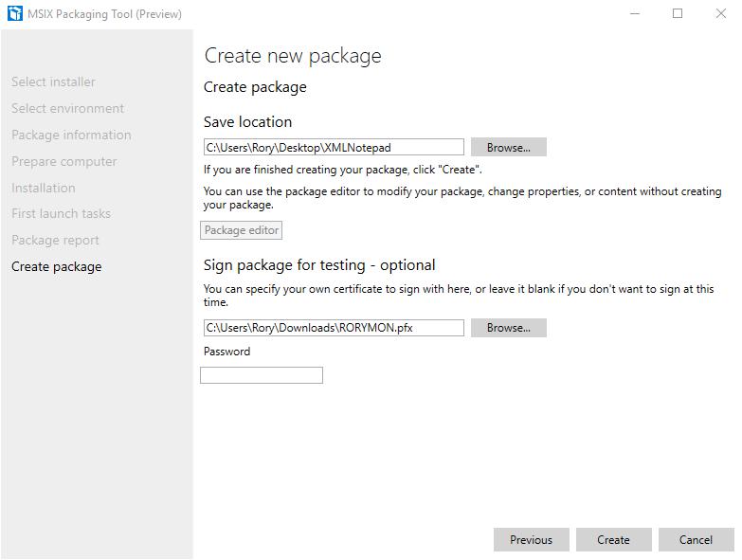Go back with the Previous button
Screen dimensions: 742x560
tap(531, 540)
